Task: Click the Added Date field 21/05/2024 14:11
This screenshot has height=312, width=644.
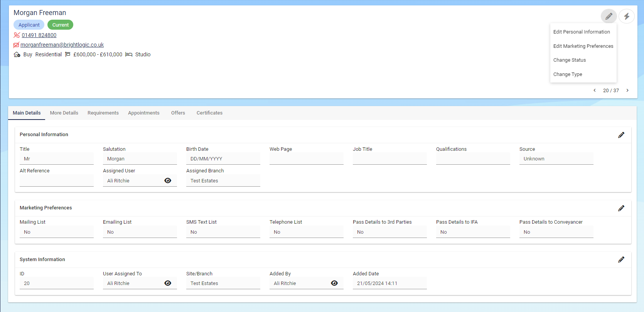Action: click(x=390, y=283)
